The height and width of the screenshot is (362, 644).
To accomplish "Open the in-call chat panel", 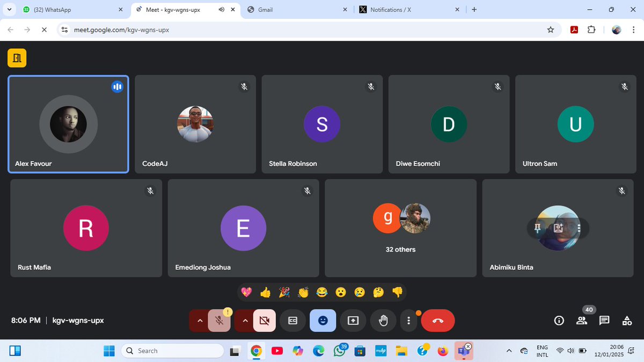I will point(604,321).
